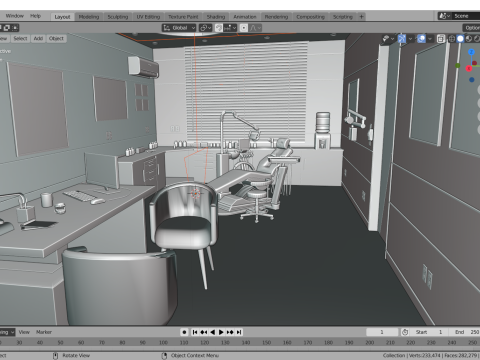Open the timeline Marker menu
The width and height of the screenshot is (480, 360).
pos(44,332)
